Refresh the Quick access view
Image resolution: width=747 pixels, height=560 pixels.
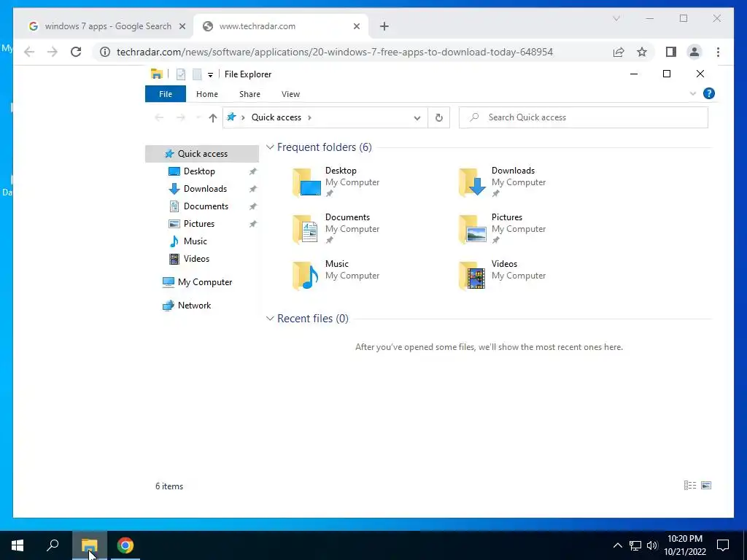click(x=438, y=117)
